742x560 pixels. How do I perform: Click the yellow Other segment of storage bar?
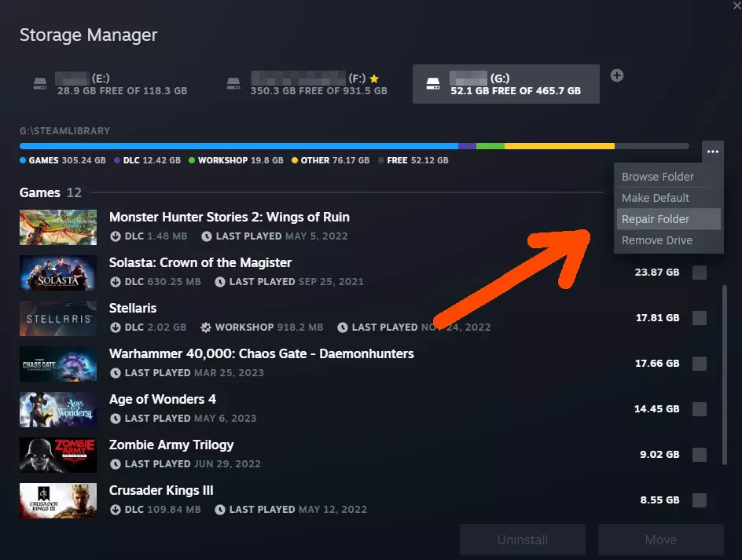pyautogui.click(x=560, y=146)
